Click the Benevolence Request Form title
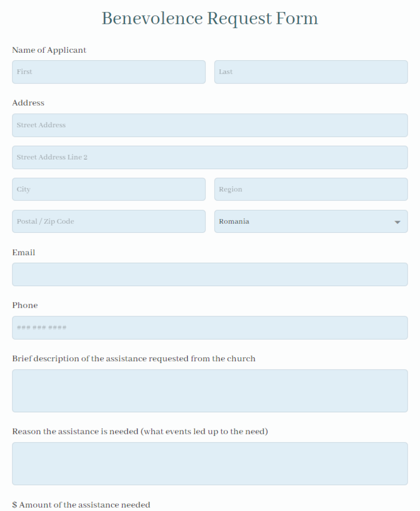This screenshot has width=420, height=511. coord(209,18)
